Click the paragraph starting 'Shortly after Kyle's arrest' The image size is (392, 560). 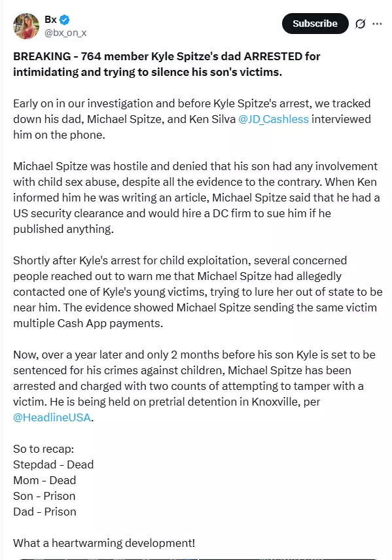point(198,292)
